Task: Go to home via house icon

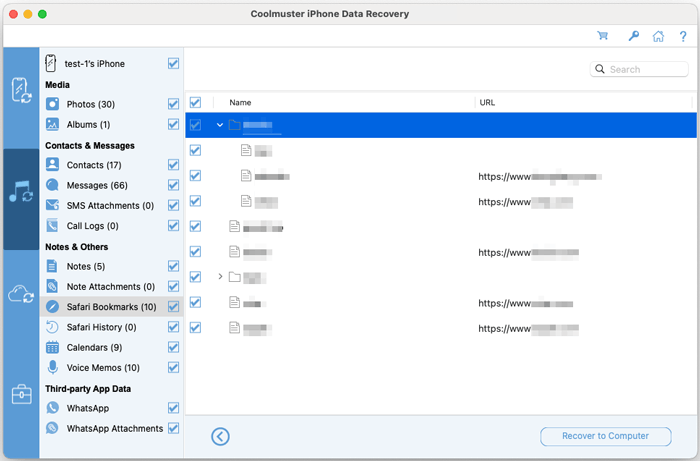Action: (658, 36)
